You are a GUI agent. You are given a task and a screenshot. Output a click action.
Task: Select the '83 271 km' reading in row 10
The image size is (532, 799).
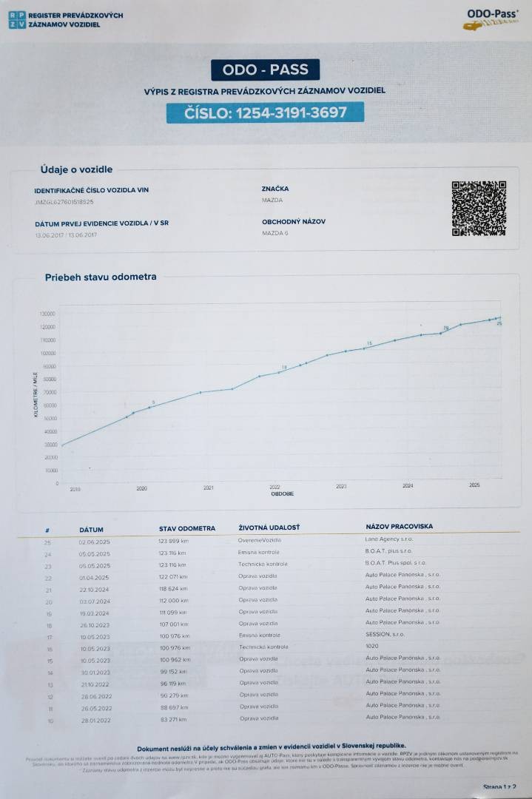click(x=174, y=720)
